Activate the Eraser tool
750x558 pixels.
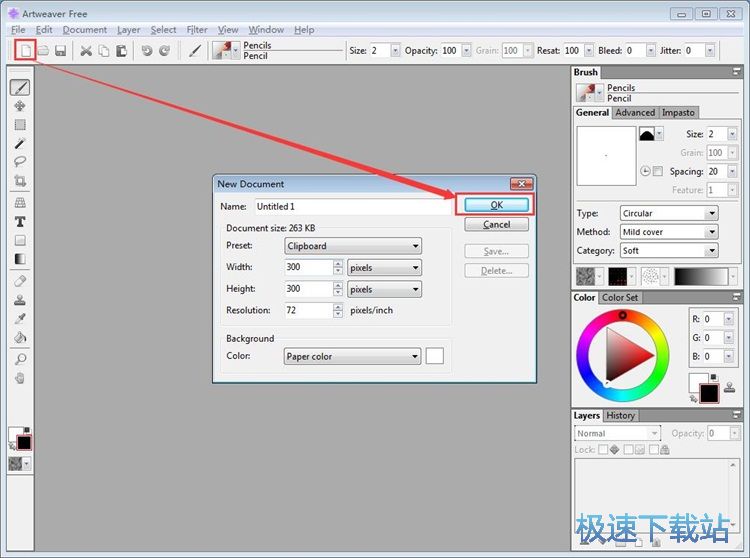[20, 281]
